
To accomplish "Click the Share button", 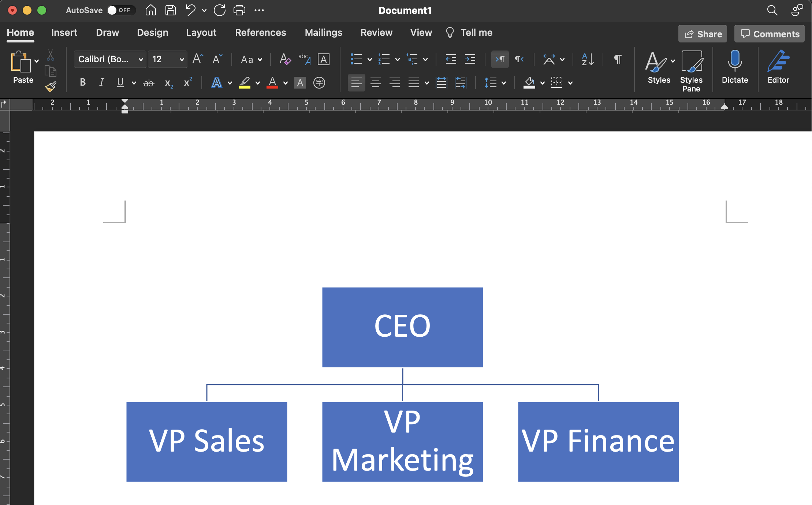I will tap(702, 34).
